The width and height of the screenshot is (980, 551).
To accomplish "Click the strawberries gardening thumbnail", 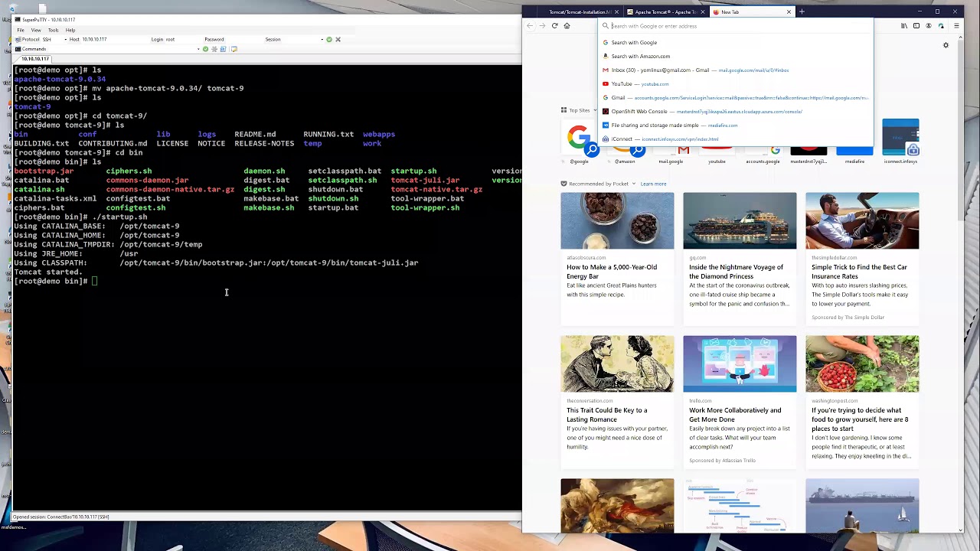I will click(x=862, y=364).
